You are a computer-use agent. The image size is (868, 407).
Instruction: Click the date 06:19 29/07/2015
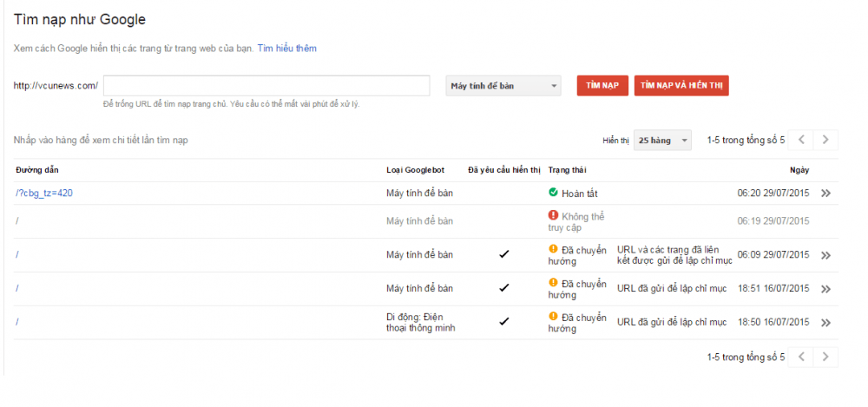pos(773,221)
